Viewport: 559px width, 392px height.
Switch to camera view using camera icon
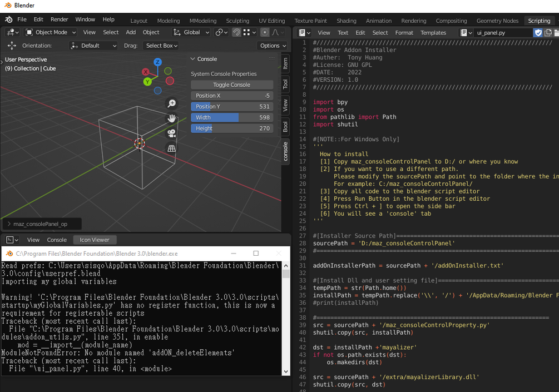pos(172,132)
